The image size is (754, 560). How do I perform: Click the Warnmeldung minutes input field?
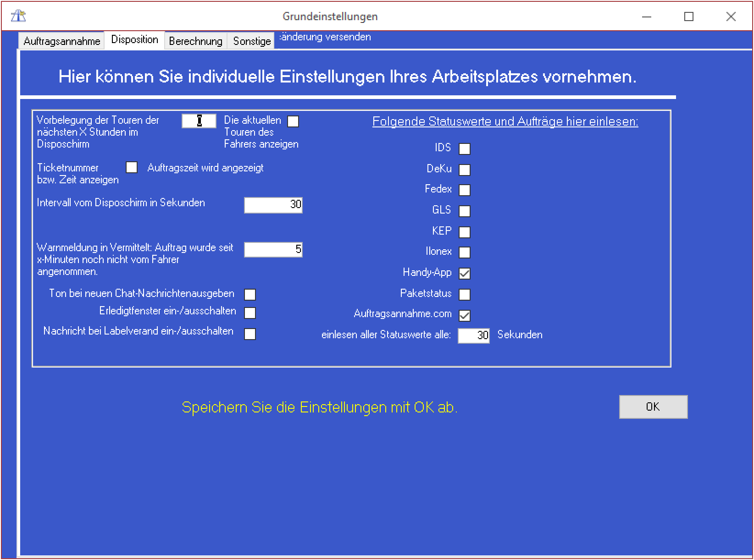[x=273, y=250]
